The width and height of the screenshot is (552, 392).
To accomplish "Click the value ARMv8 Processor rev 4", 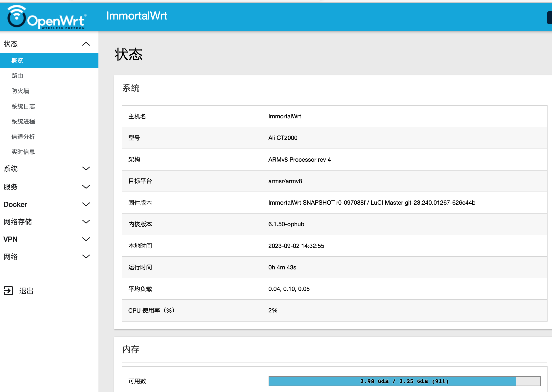I will [x=299, y=160].
